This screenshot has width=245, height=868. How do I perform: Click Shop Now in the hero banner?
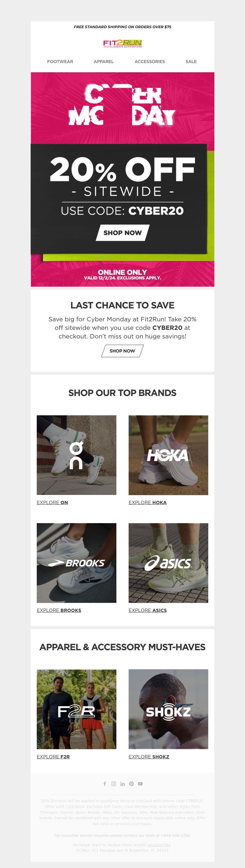tap(123, 232)
